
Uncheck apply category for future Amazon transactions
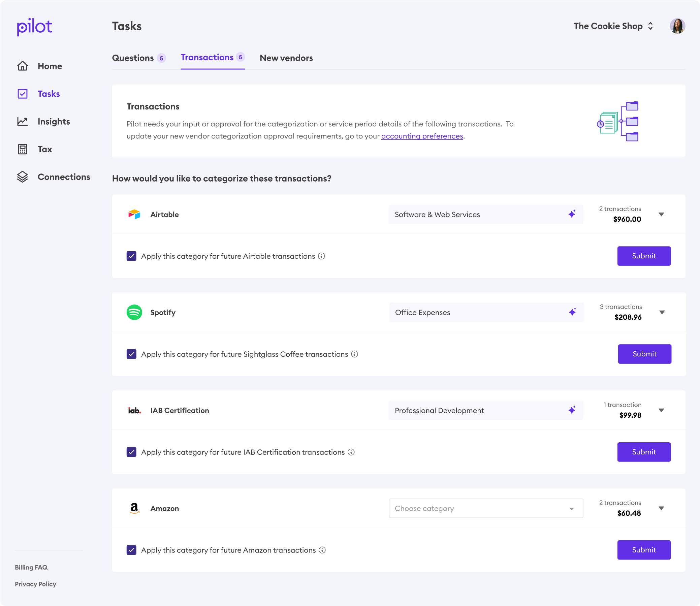click(132, 550)
